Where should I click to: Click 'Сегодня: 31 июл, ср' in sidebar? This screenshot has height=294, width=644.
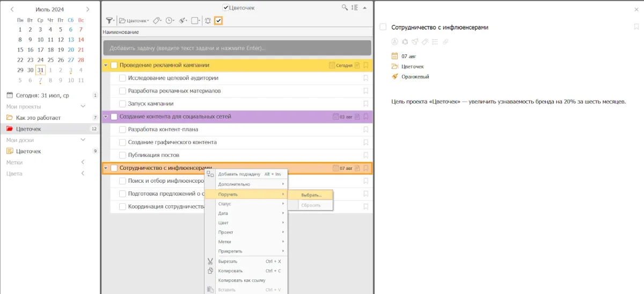coord(42,95)
